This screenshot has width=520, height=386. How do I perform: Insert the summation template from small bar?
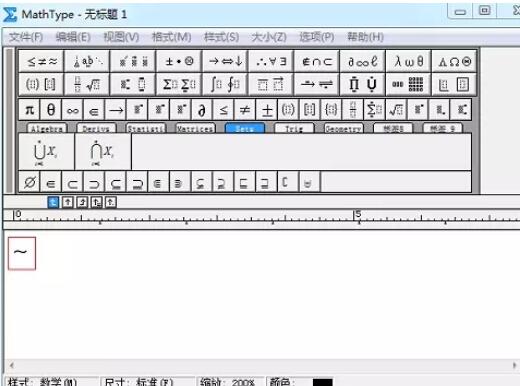point(374,110)
